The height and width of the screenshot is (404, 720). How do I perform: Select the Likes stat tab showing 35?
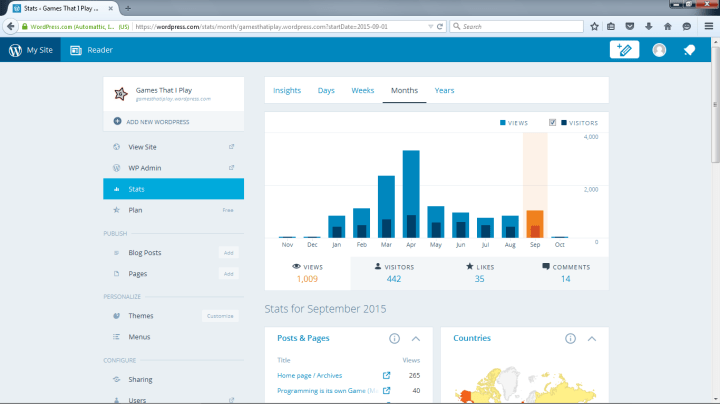(480, 273)
